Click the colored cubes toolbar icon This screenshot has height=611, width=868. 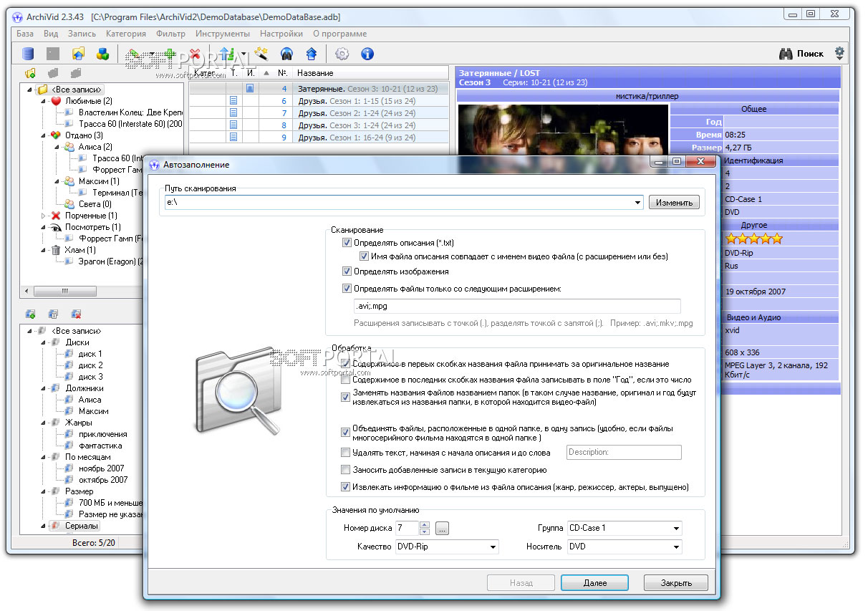[102, 54]
